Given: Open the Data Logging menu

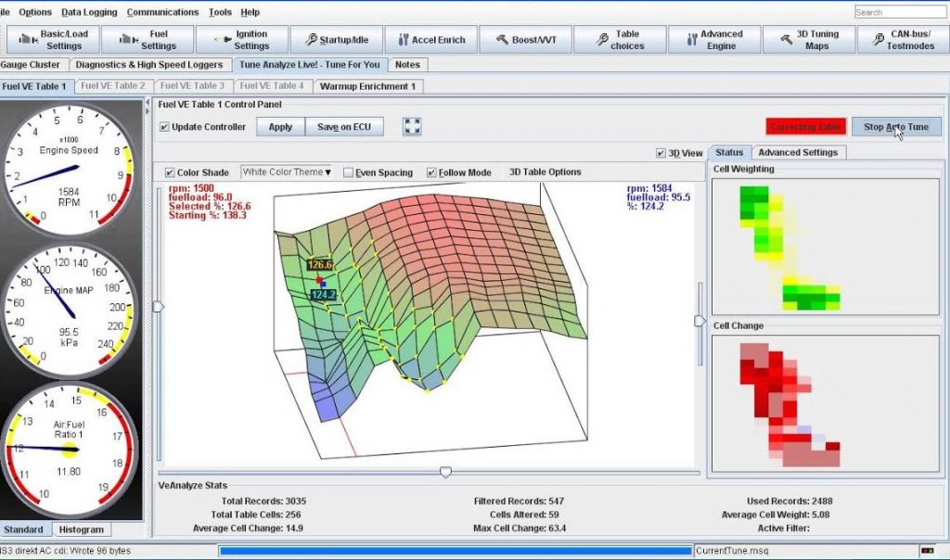Looking at the screenshot, I should point(89,12).
